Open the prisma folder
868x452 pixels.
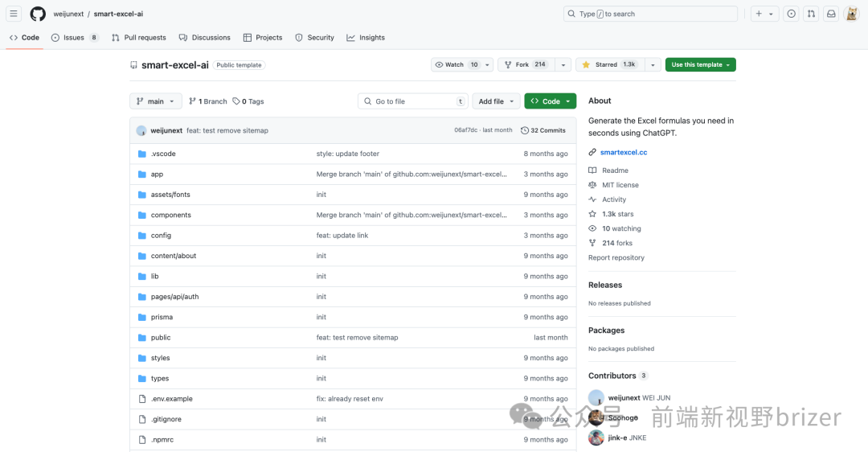[x=162, y=318]
